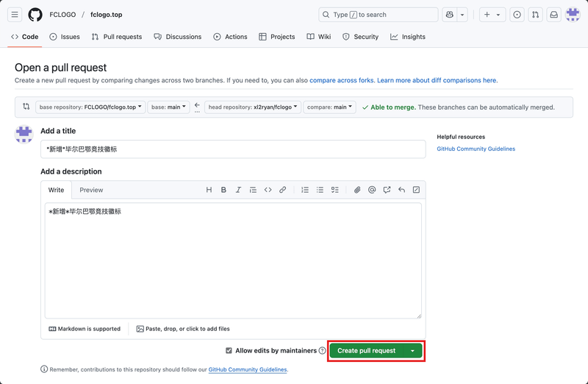The image size is (588, 384).
Task: Open help icon beside Allow edits
Action: pos(322,351)
